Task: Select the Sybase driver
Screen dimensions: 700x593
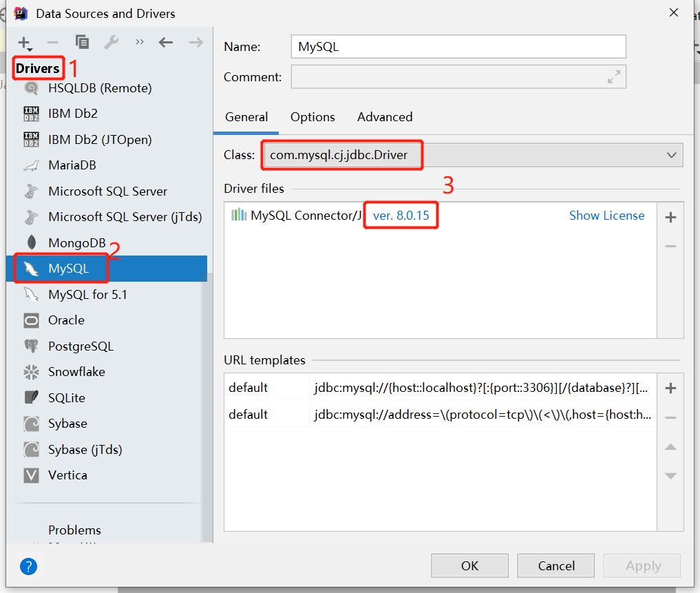Action: pos(107,424)
